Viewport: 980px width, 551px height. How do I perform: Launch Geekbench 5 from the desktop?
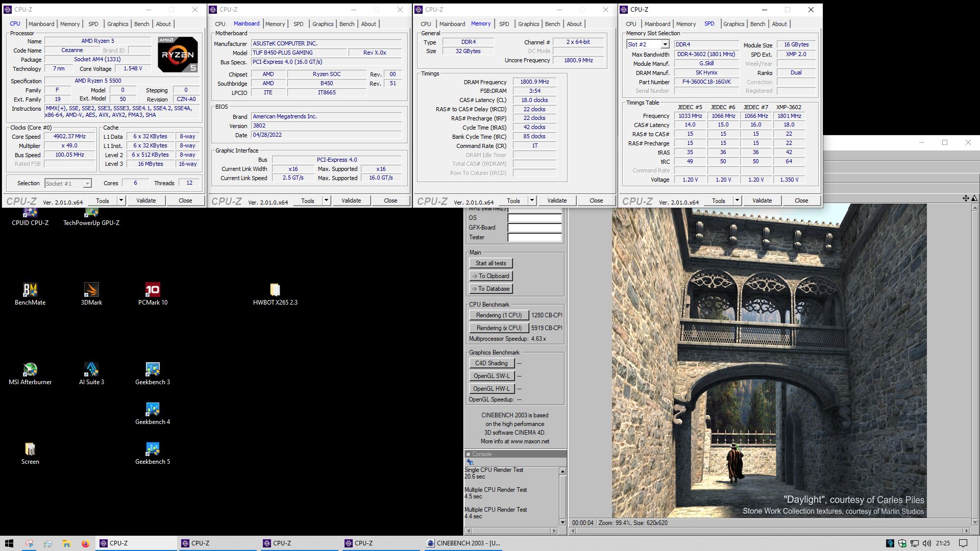click(x=153, y=454)
